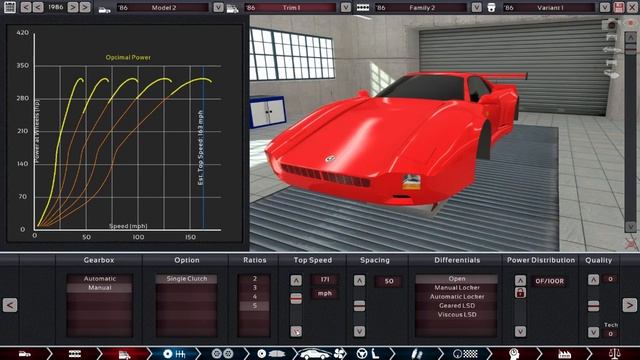
Task: Open the calendar icon in top bar
Action: tap(10, 7)
